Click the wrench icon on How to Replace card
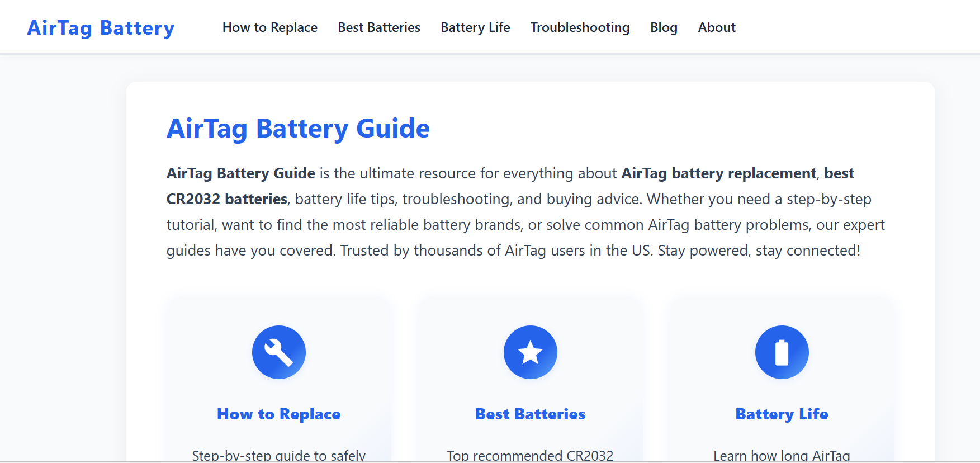 pyautogui.click(x=278, y=352)
